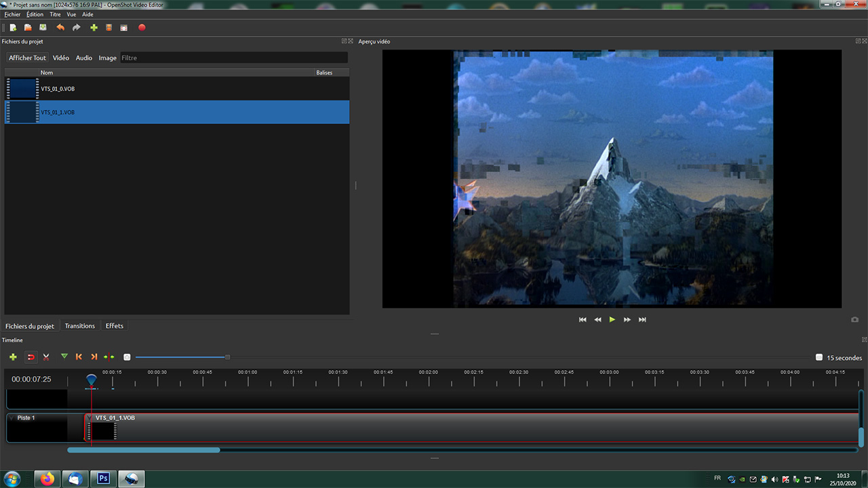
Task: Click the FR language indicator
Action: [717, 479]
